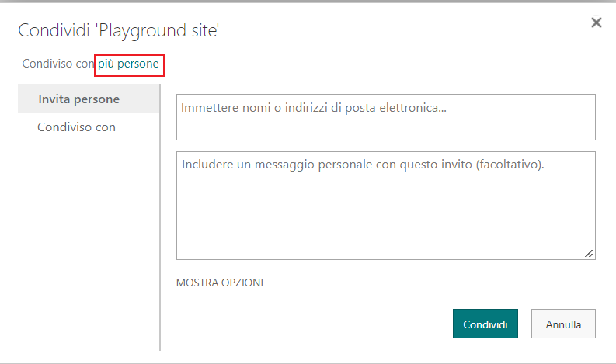This screenshot has height=364, width=616.
Task: Click the message box resize grip icon
Action: coord(589,254)
